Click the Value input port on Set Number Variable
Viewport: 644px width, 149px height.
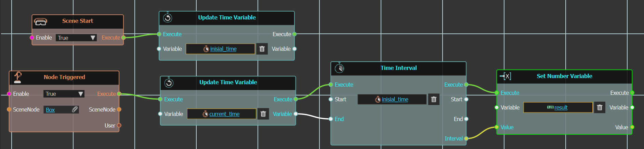pos(497,127)
